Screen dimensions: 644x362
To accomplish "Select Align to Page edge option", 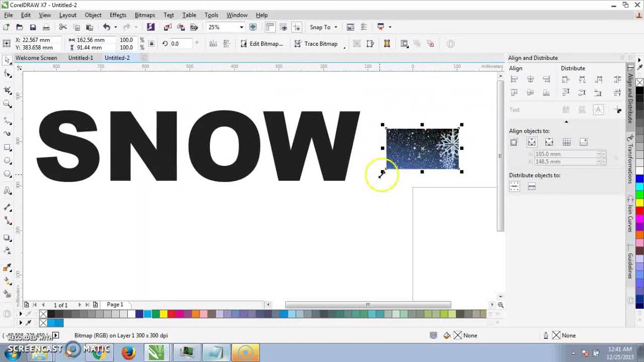I will pyautogui.click(x=532, y=142).
